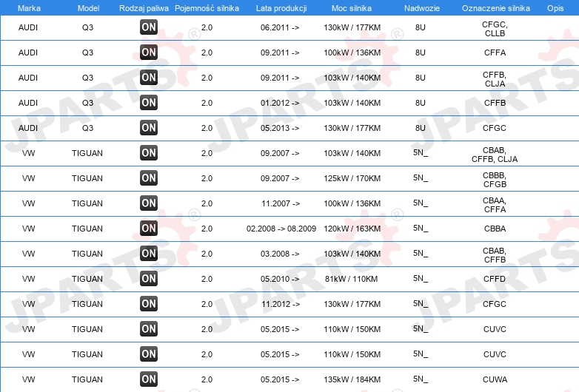This screenshot has width=579, height=392.
Task: Click the Pojemność silnika header
Action: coord(207,8)
